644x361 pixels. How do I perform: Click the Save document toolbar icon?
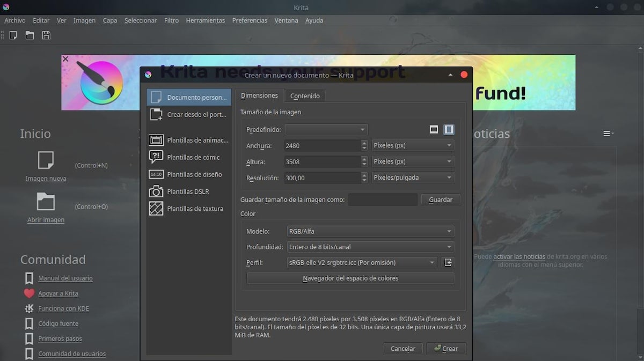point(46,35)
